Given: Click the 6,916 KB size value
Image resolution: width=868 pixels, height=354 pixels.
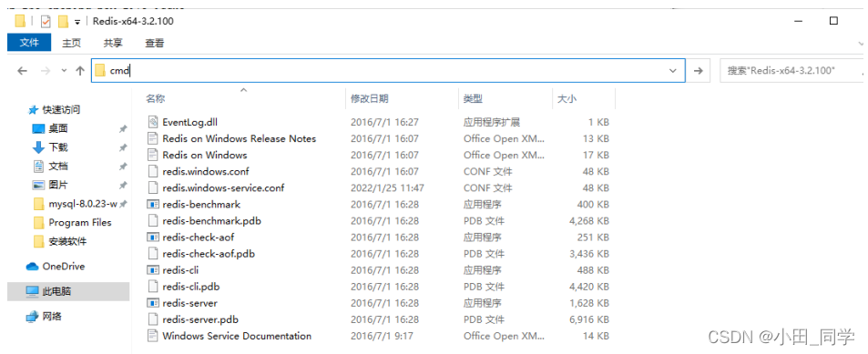Looking at the screenshot, I should coord(589,319).
